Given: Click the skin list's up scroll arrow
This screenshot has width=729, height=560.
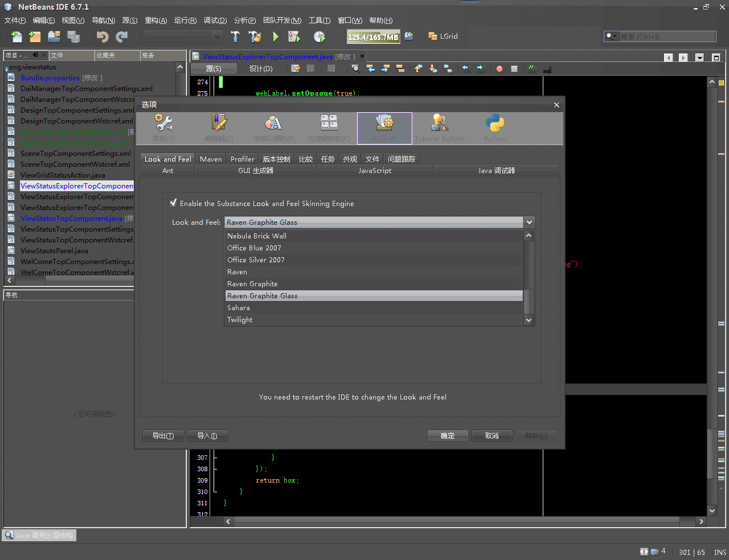Looking at the screenshot, I should click(x=529, y=236).
